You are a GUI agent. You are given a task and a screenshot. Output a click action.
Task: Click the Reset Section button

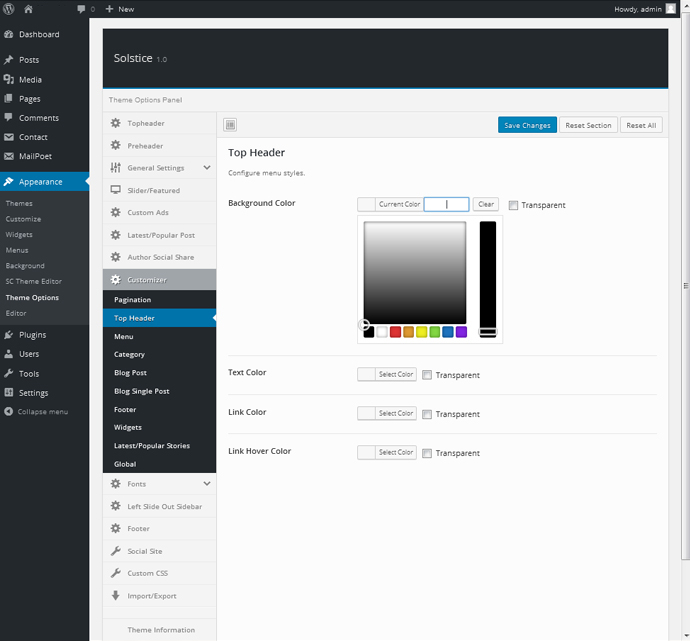pyautogui.click(x=588, y=125)
